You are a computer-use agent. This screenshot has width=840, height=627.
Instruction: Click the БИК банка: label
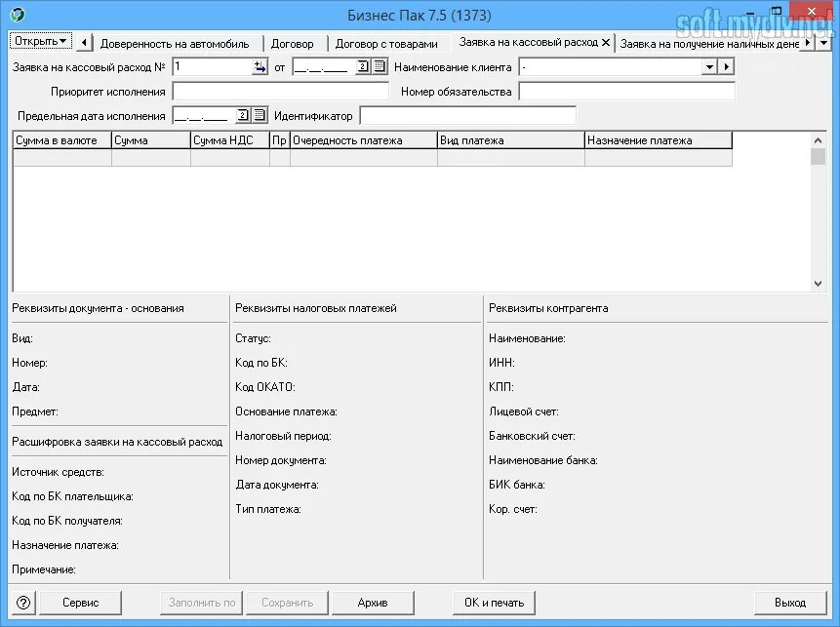[x=516, y=485]
